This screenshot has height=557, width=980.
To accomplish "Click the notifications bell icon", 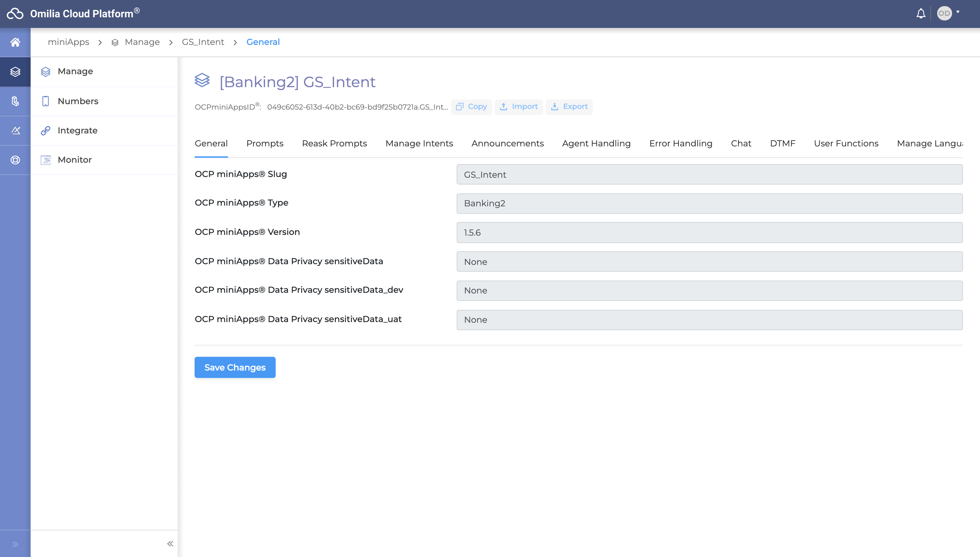I will tap(921, 13).
